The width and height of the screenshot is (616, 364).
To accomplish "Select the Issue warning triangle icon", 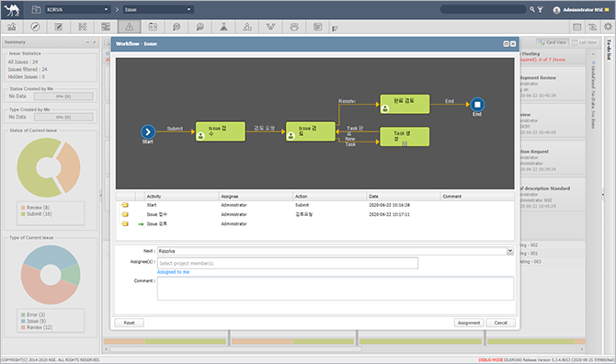I will pos(130,27).
